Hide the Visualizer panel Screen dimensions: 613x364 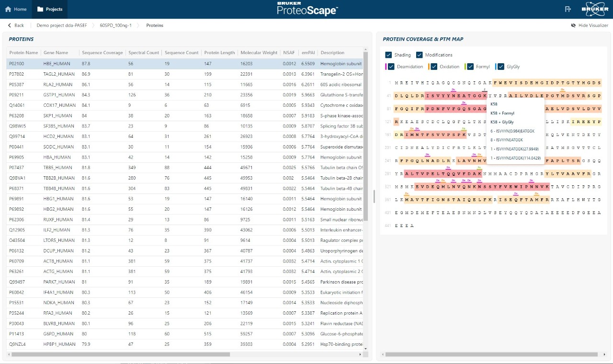pyautogui.click(x=590, y=25)
